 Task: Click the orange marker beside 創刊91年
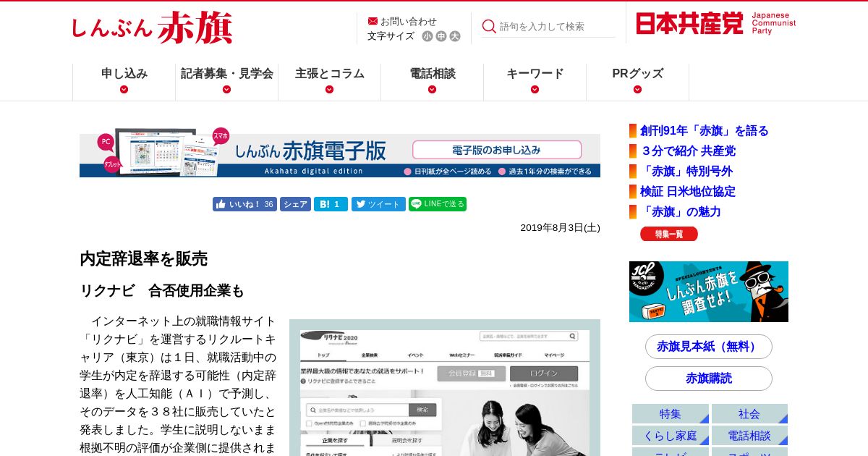click(633, 131)
